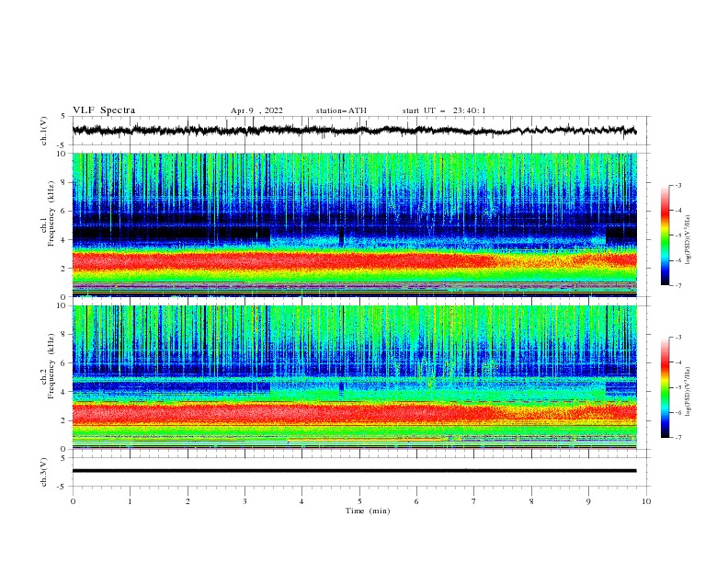Select the date text "Apr. 9 , 2022"
The height and width of the screenshot is (563, 728).
point(256,110)
